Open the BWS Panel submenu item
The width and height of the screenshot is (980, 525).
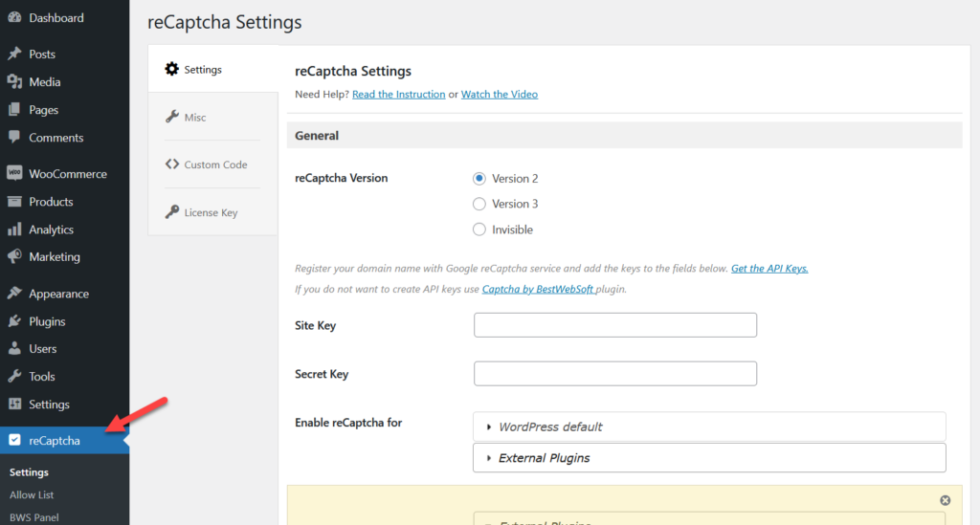[34, 517]
